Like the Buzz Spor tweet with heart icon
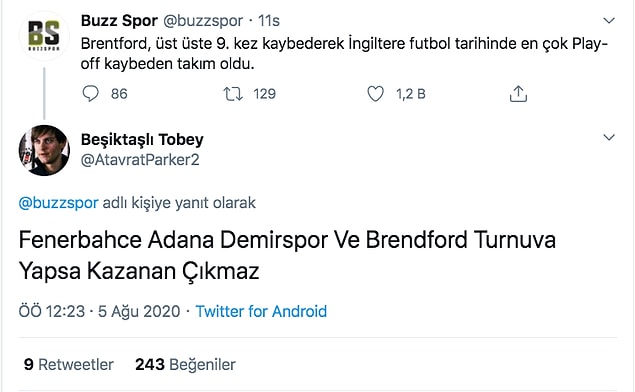 (x=375, y=94)
